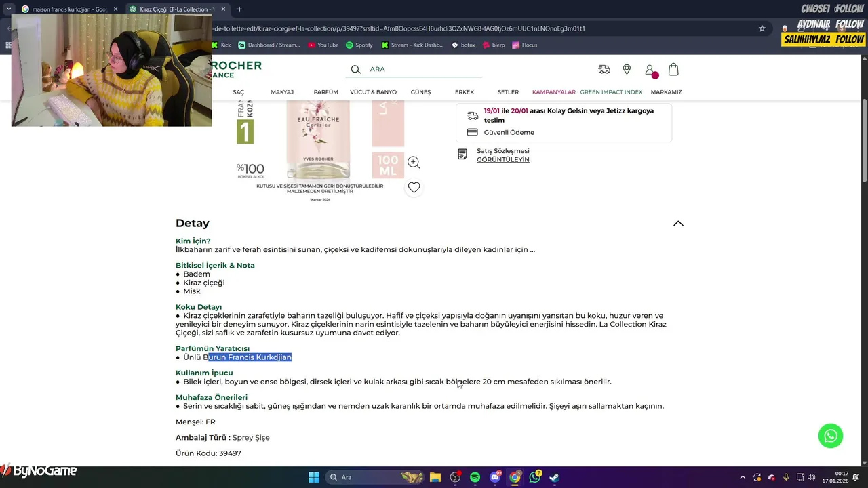This screenshot has width=868, height=488.
Task: Open the shopping bag cart icon
Action: [x=673, y=69]
